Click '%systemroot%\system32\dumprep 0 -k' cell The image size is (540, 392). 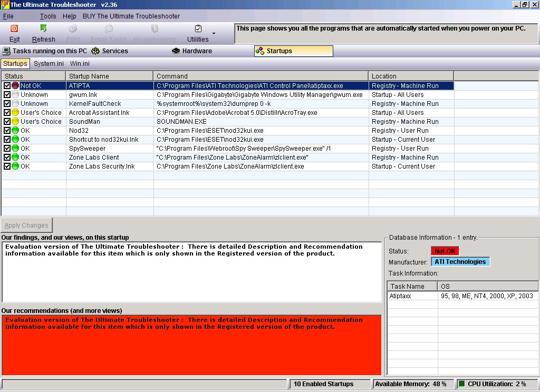261,103
